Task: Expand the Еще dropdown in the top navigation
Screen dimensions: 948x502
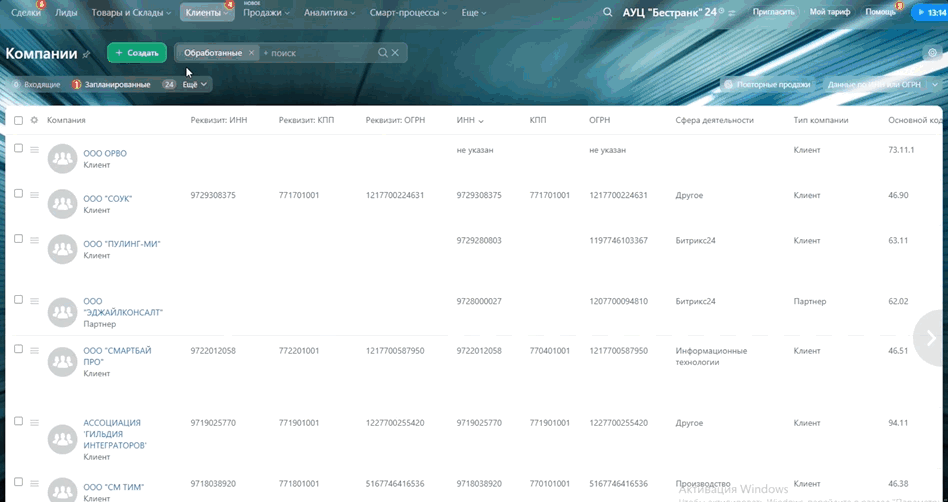Action: coord(473,13)
